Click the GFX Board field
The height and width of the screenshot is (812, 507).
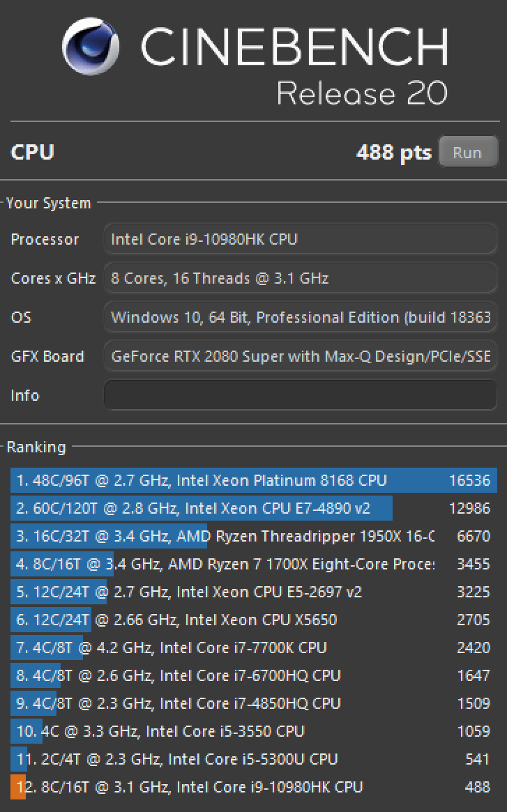(x=300, y=357)
